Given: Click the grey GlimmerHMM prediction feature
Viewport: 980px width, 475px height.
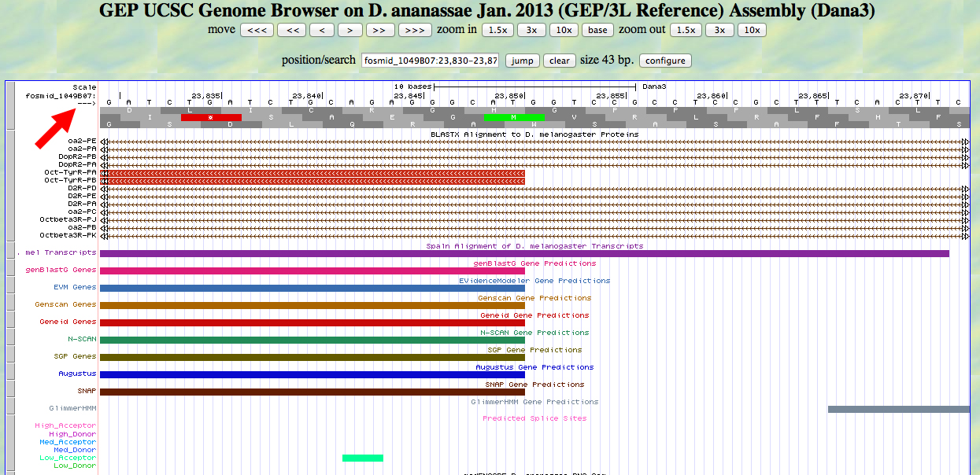Looking at the screenshot, I should (899, 409).
